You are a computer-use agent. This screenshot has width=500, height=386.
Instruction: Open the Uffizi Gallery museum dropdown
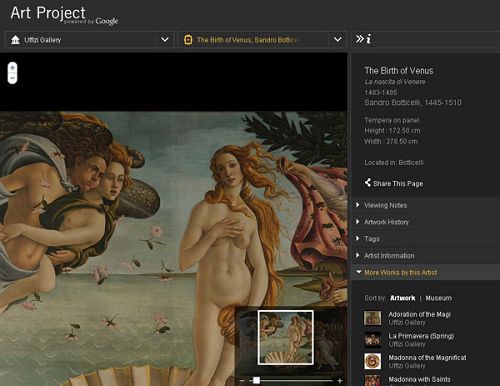click(165, 40)
